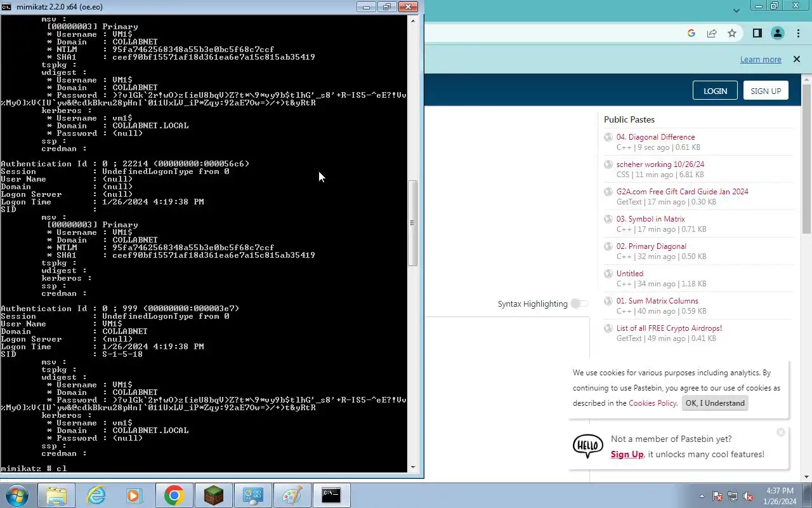Close the Pastebin Hello sign-up popup
Screen dimensions: 812x508
click(x=781, y=432)
